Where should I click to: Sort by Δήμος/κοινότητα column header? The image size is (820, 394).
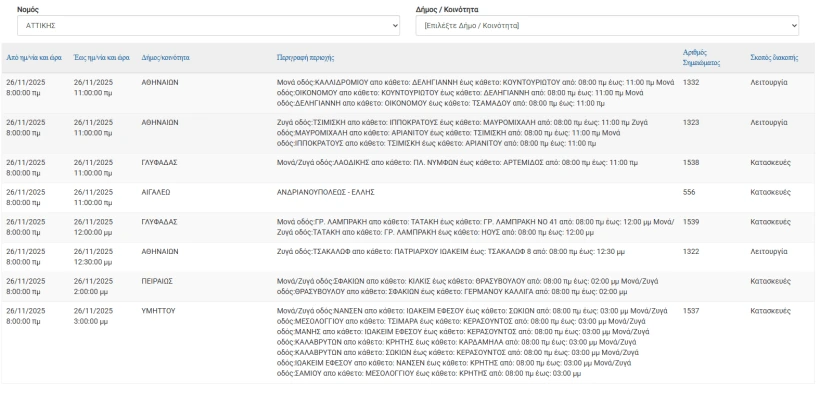point(165,58)
